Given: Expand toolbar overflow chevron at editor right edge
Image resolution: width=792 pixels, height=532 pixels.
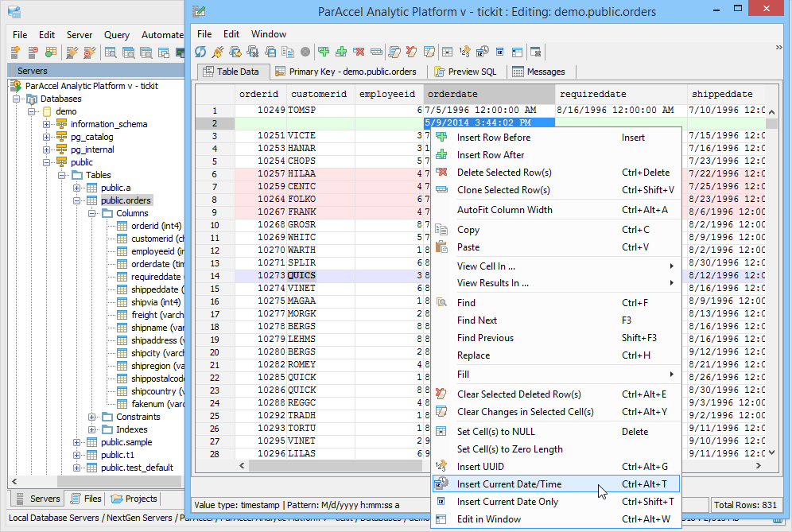Looking at the screenshot, I should click(778, 48).
